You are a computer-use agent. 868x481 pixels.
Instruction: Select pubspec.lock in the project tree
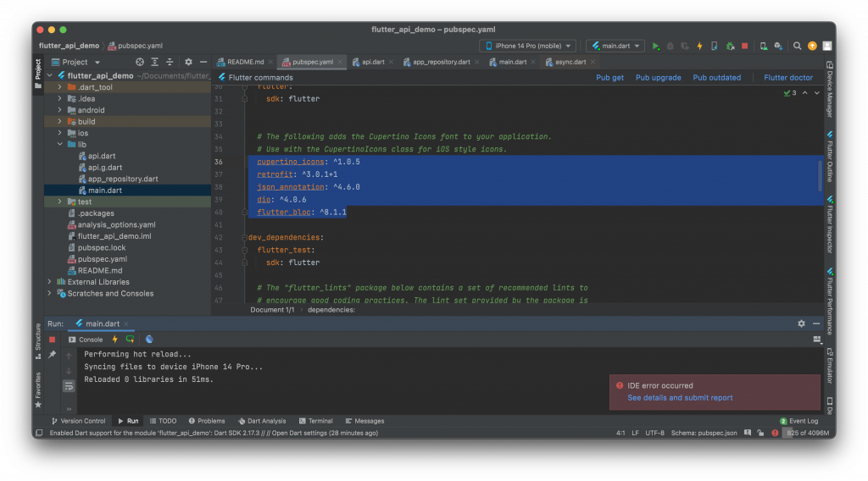point(102,247)
